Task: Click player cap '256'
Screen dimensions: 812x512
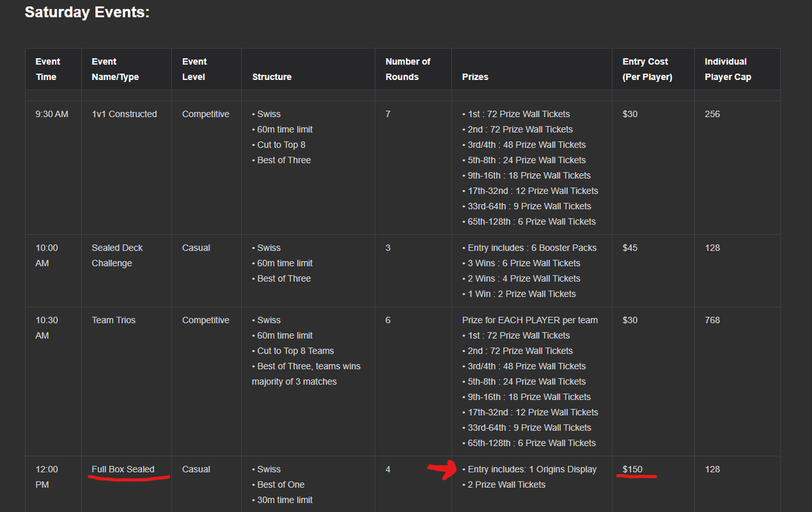Action: coord(712,114)
